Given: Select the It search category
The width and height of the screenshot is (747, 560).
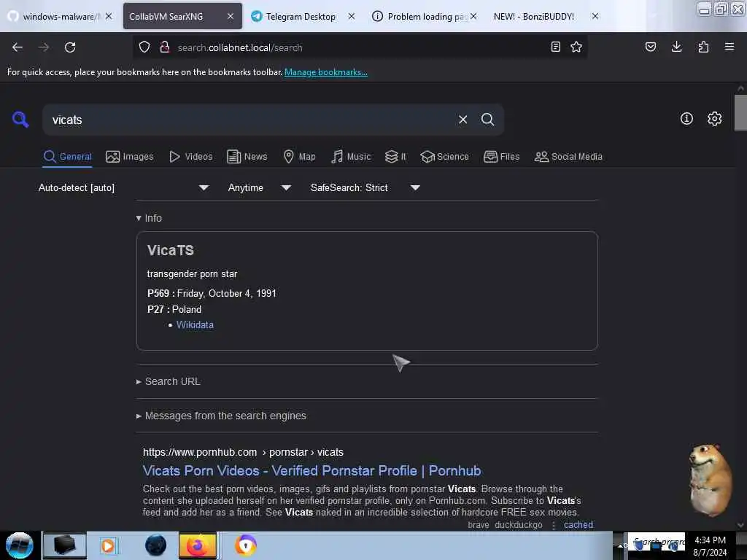Looking at the screenshot, I should (395, 157).
